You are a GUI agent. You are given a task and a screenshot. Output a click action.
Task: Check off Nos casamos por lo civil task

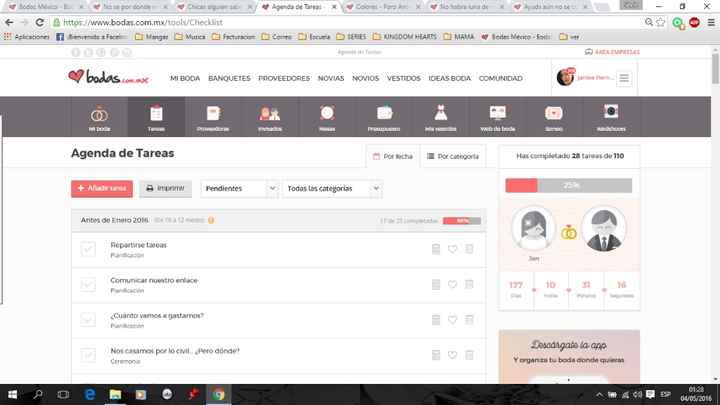tap(88, 355)
